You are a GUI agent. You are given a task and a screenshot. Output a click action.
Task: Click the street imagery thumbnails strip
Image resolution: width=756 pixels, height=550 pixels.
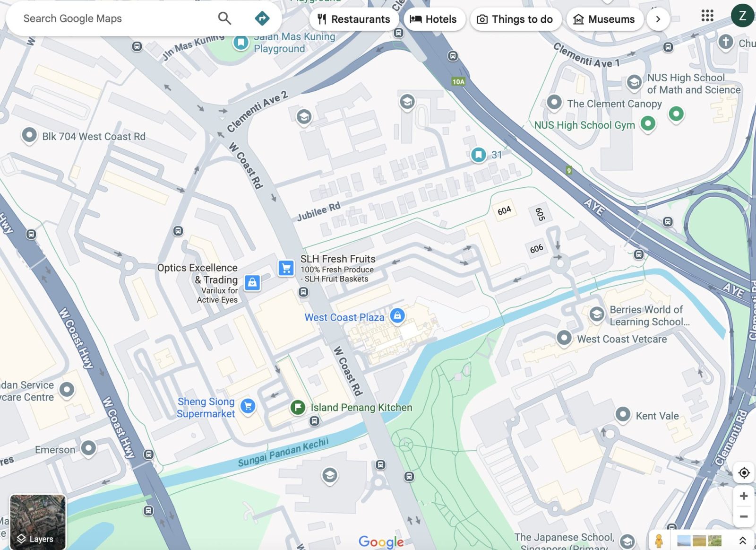[699, 540]
